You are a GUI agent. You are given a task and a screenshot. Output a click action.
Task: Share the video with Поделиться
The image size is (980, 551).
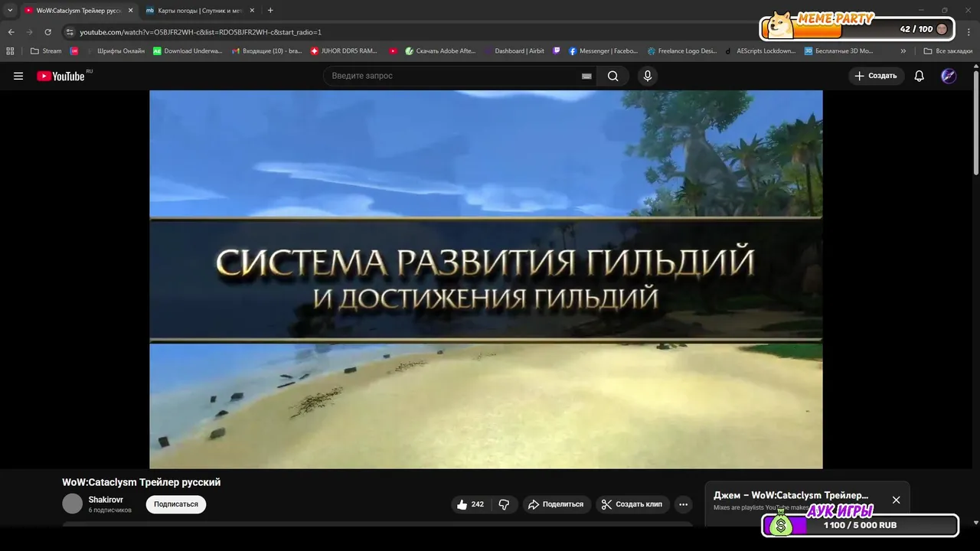556,504
